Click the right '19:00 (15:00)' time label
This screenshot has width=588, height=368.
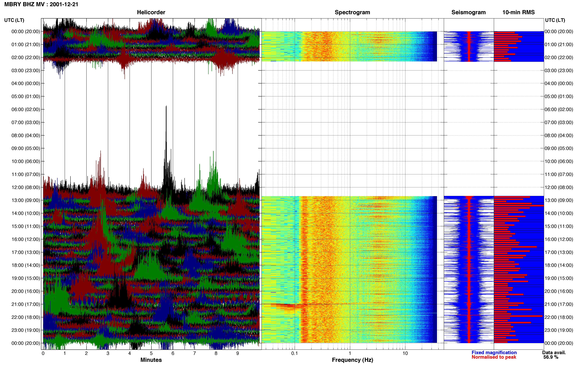pyautogui.click(x=559, y=278)
